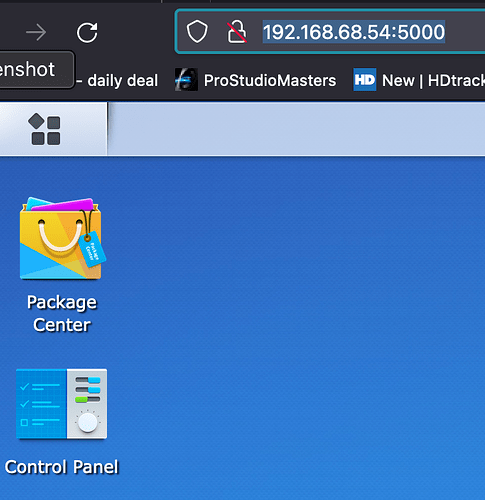Viewport: 485px width, 500px height.
Task: Open the DSM Main Menu grid icon
Action: pyautogui.click(x=45, y=129)
